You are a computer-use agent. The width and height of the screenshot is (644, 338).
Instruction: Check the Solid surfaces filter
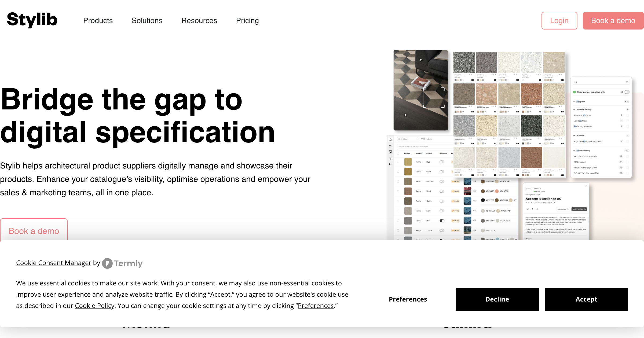[x=627, y=121]
